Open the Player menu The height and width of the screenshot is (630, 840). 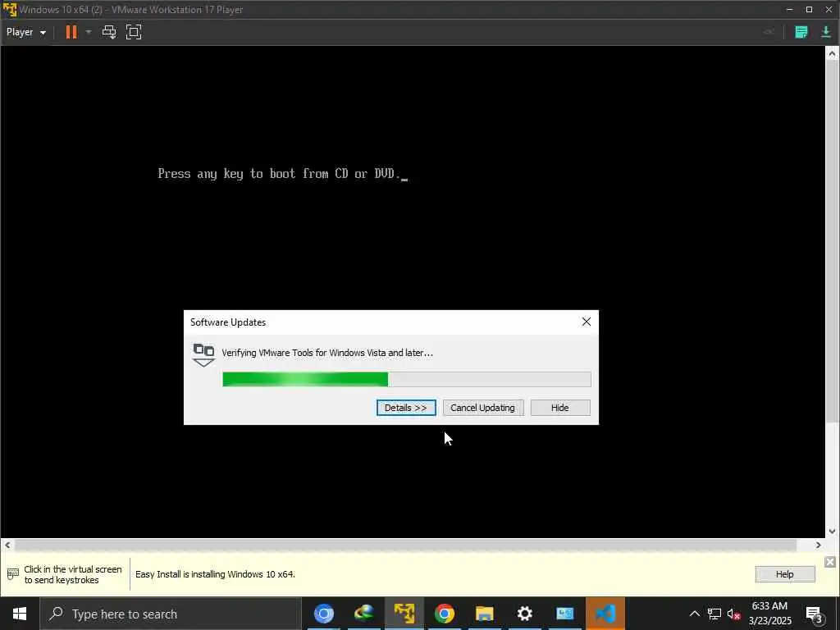(x=25, y=32)
